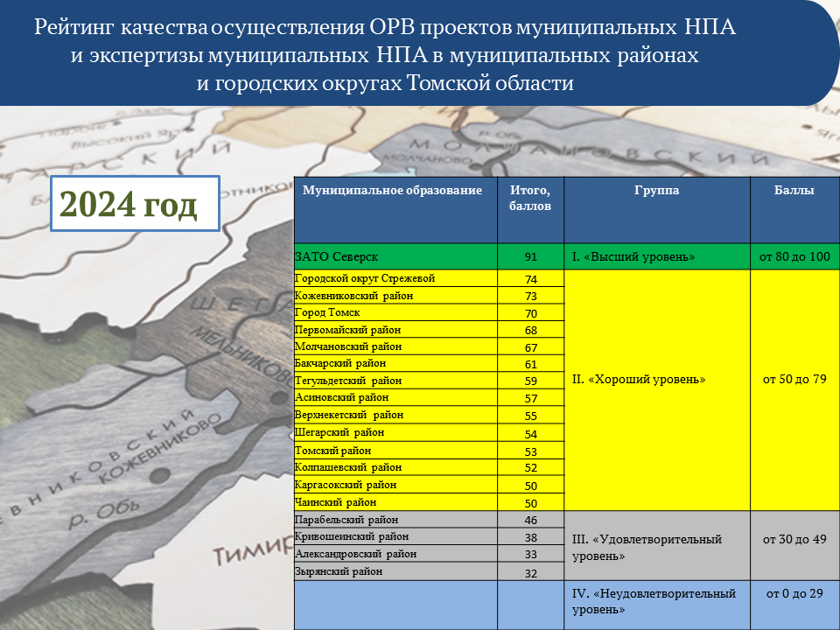Select score 74 for Стрежевой
This screenshot has height=630, width=840.
coord(530,278)
